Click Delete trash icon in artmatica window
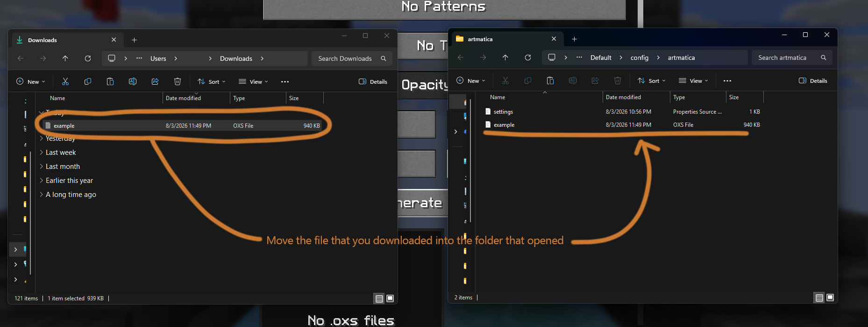The width and height of the screenshot is (868, 327). click(618, 80)
